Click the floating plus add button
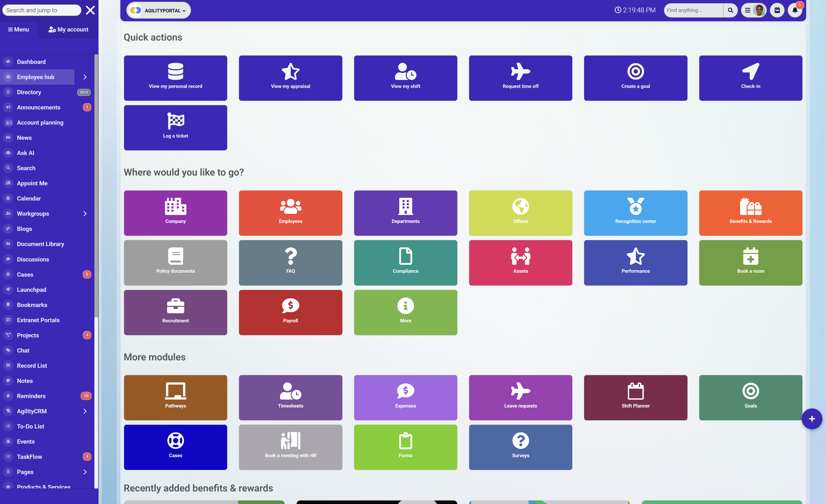825x504 pixels. point(811,419)
